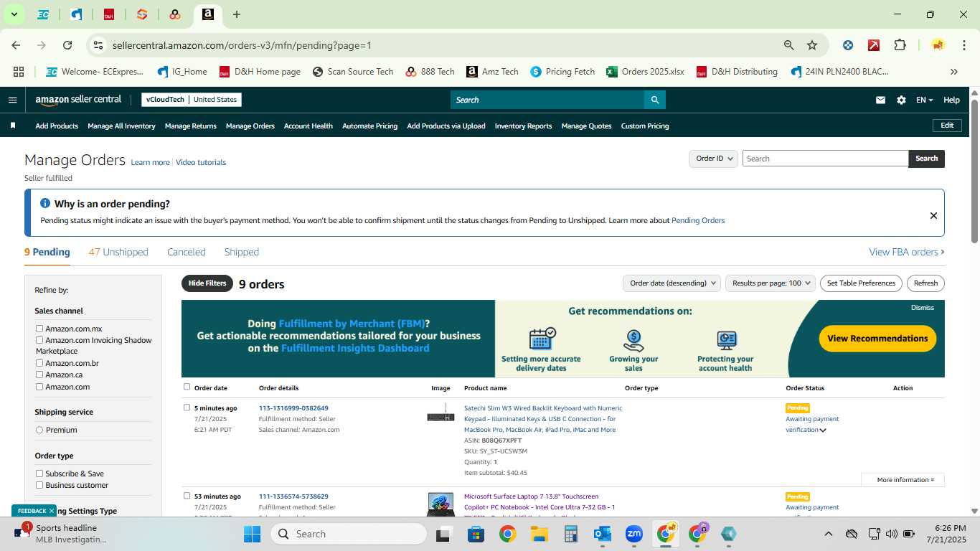Viewport: 980px width, 551px height.
Task: Open Microsoft Store from the taskbar
Action: pyautogui.click(x=476, y=534)
